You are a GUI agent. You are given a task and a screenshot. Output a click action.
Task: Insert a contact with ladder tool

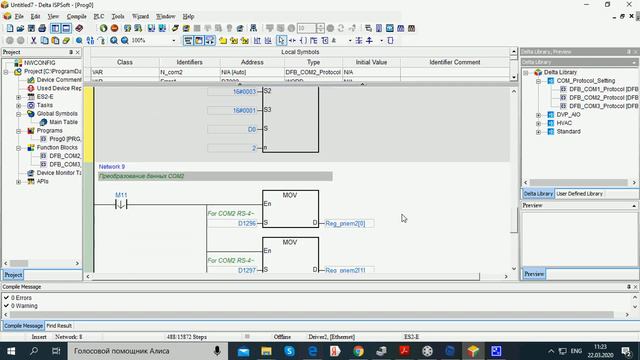[x=292, y=40]
